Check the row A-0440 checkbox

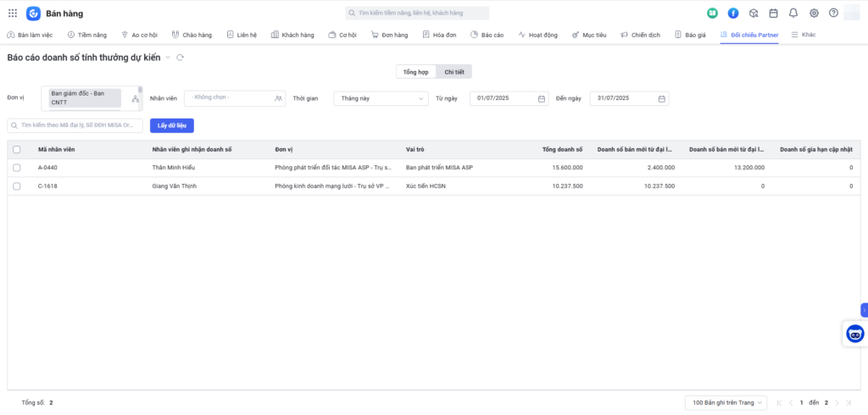tap(16, 168)
